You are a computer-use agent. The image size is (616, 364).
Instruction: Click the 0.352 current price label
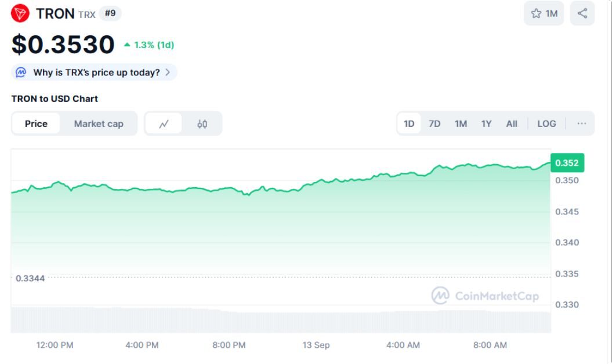567,163
